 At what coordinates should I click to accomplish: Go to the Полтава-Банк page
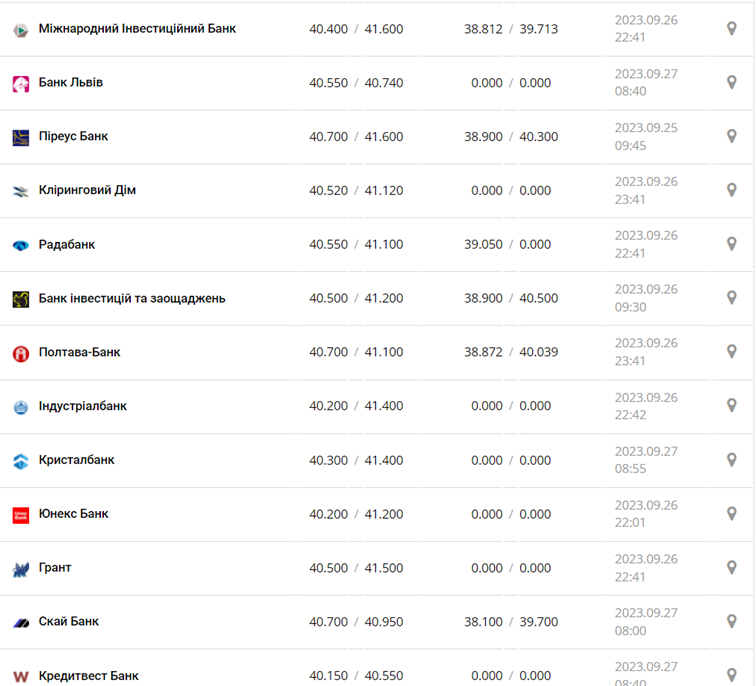80,352
